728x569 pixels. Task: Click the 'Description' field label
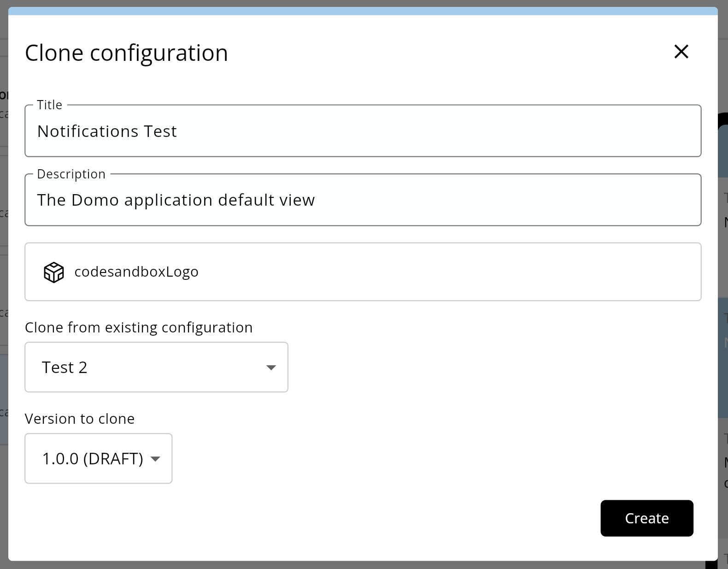pyautogui.click(x=71, y=174)
